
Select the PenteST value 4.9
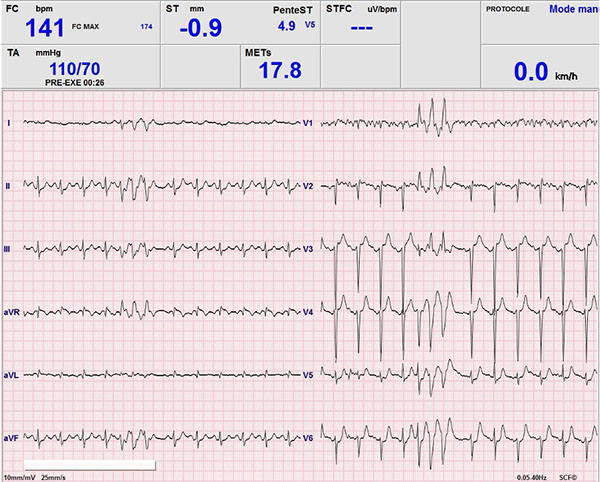coord(286,25)
